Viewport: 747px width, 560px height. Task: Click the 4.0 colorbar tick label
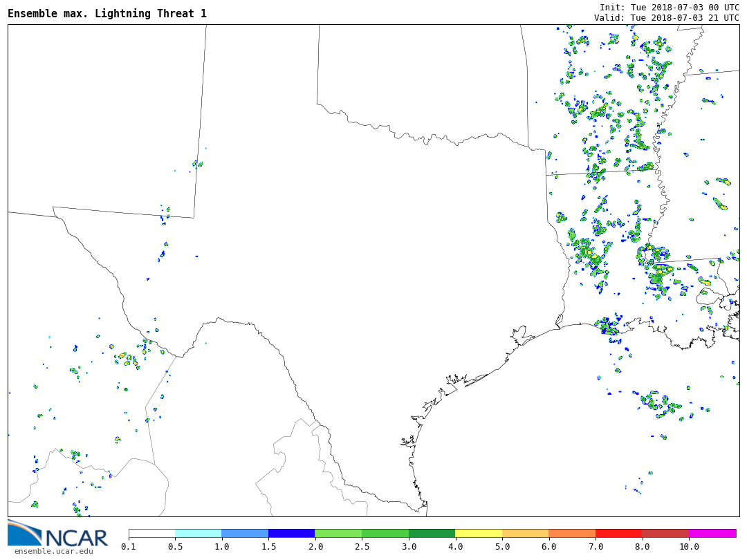455,547
